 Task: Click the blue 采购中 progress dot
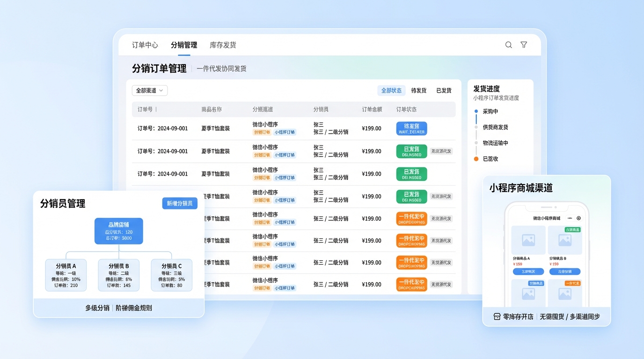tap(476, 111)
